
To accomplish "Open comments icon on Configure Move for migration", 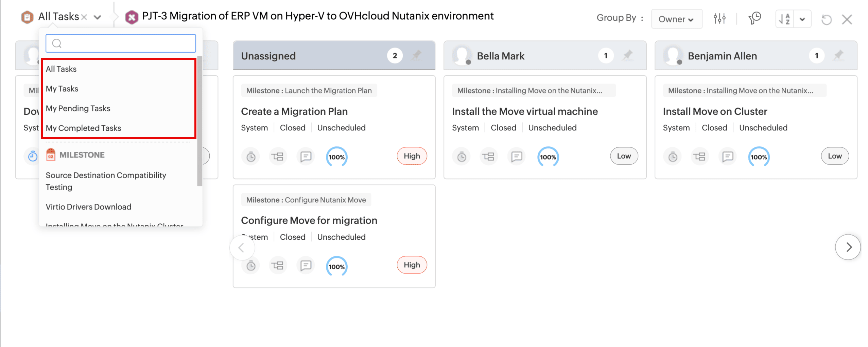I will coord(306,265).
